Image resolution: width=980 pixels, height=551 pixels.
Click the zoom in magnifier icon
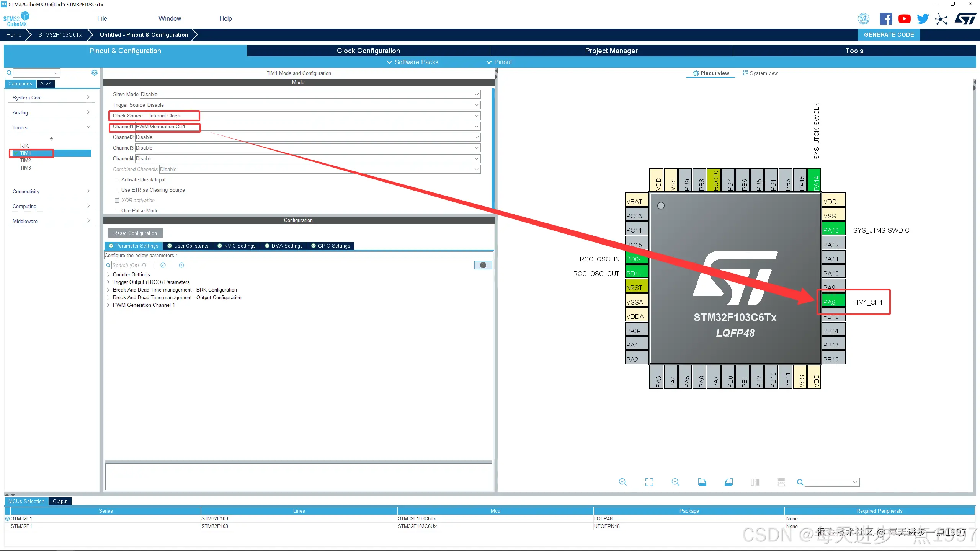tap(623, 482)
